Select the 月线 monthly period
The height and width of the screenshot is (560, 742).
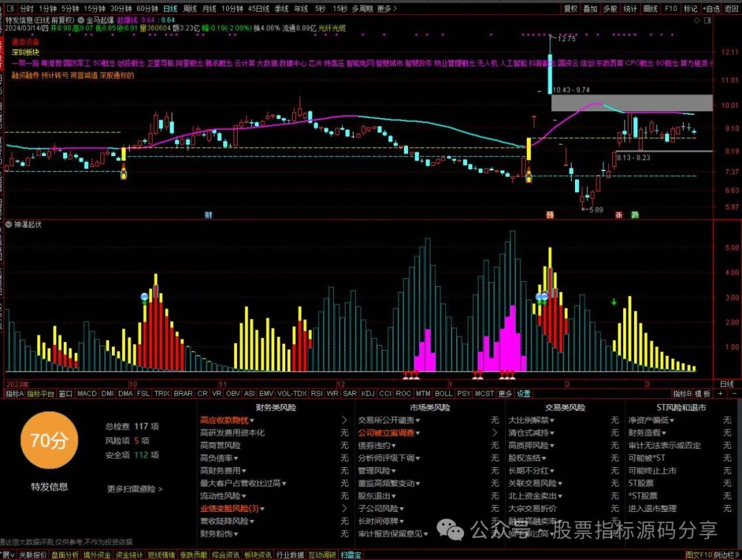click(x=209, y=8)
